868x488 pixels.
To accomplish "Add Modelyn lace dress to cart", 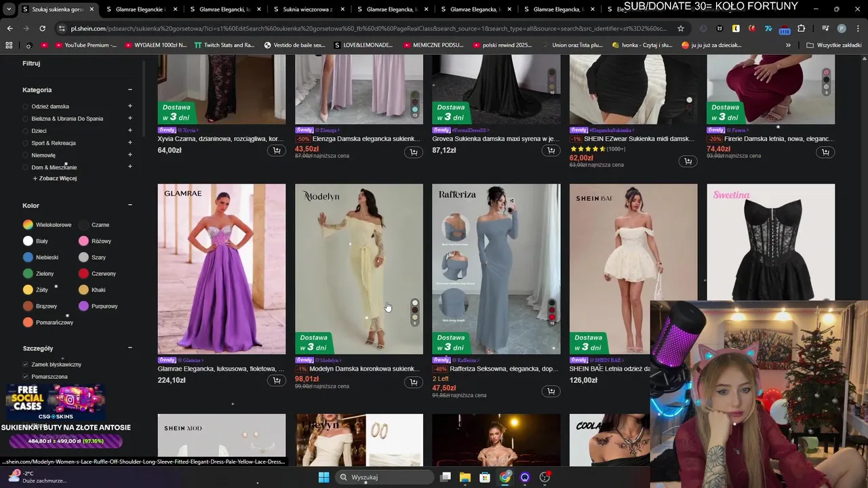I will pos(414,382).
